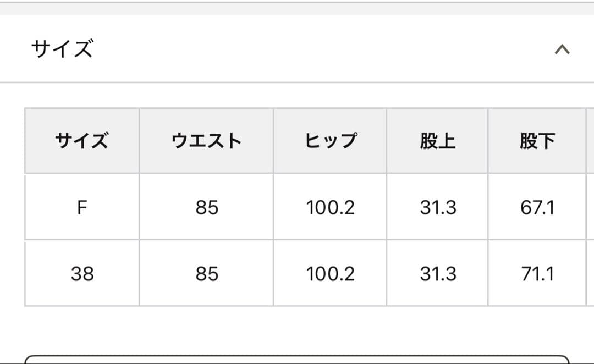Click the 股上 column header
The width and height of the screenshot is (594, 364).
pos(437,140)
